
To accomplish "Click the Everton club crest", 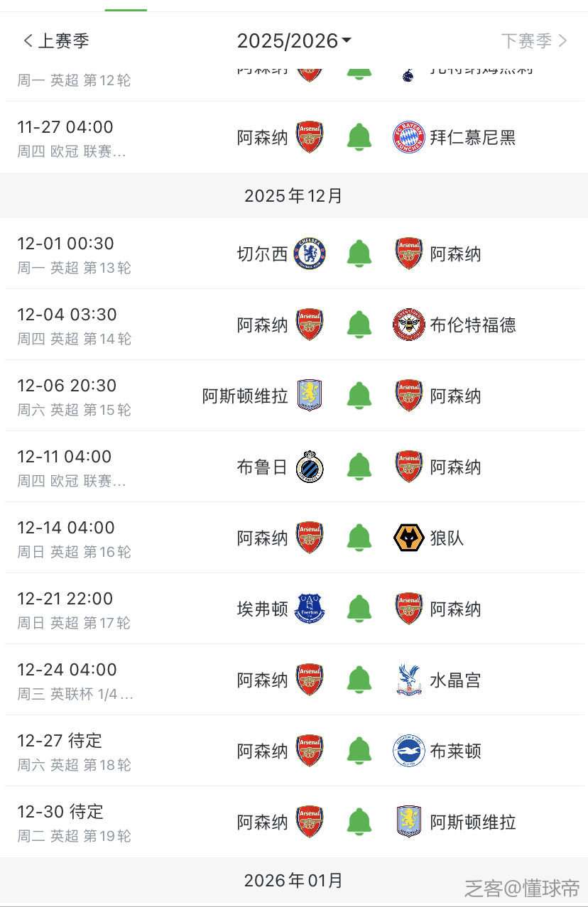I will point(310,609).
